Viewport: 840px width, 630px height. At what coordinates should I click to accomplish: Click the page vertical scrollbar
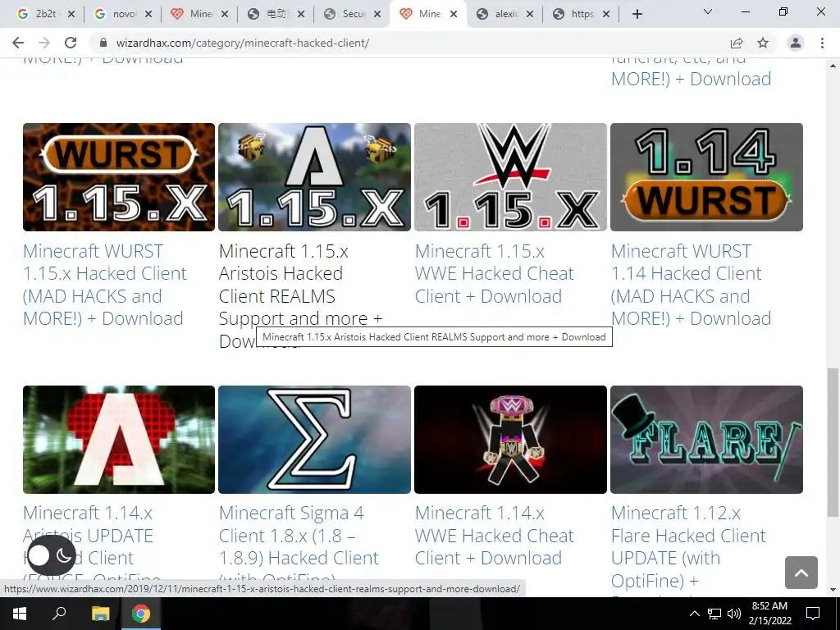tap(833, 442)
